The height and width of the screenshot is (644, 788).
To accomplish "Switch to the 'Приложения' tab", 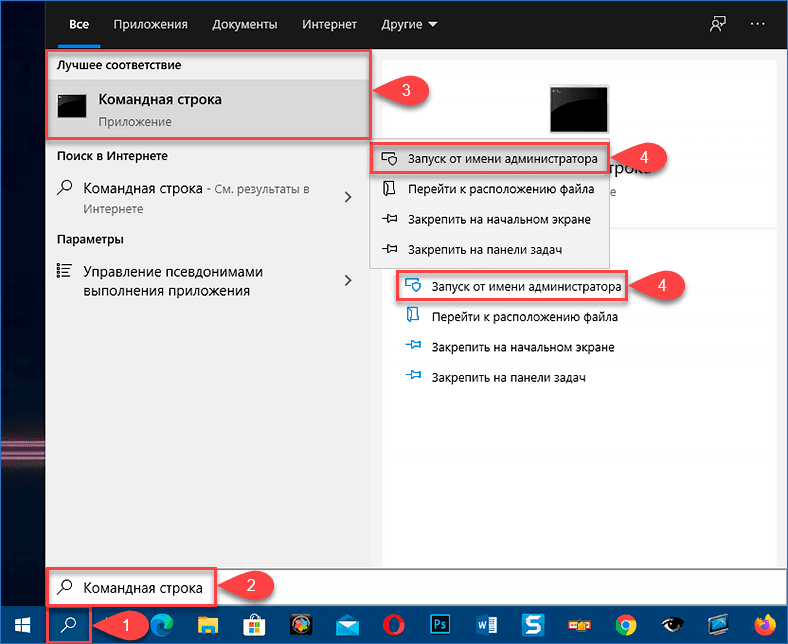I will pos(150,24).
